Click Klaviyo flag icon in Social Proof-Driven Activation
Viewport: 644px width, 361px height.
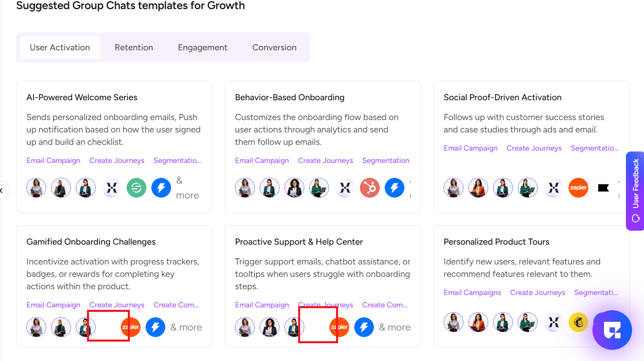point(603,188)
